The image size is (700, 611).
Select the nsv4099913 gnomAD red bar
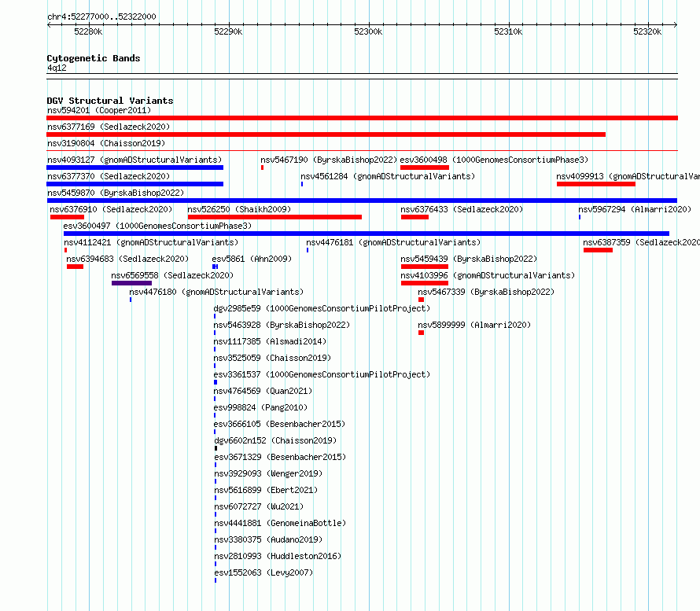pos(596,184)
